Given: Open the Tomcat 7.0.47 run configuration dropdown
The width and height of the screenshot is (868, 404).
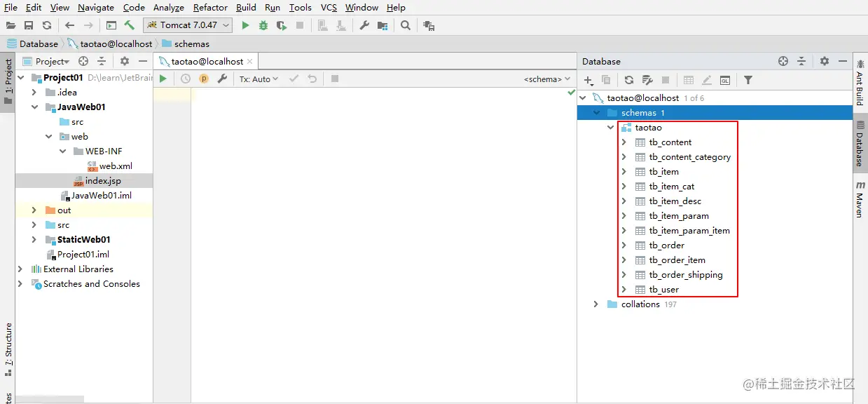Looking at the screenshot, I should coord(188,25).
